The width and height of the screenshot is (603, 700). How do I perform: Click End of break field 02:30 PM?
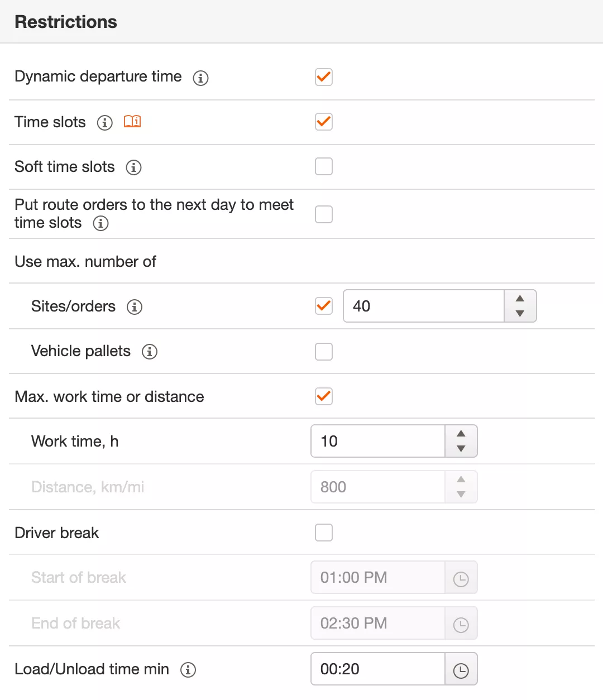point(378,623)
